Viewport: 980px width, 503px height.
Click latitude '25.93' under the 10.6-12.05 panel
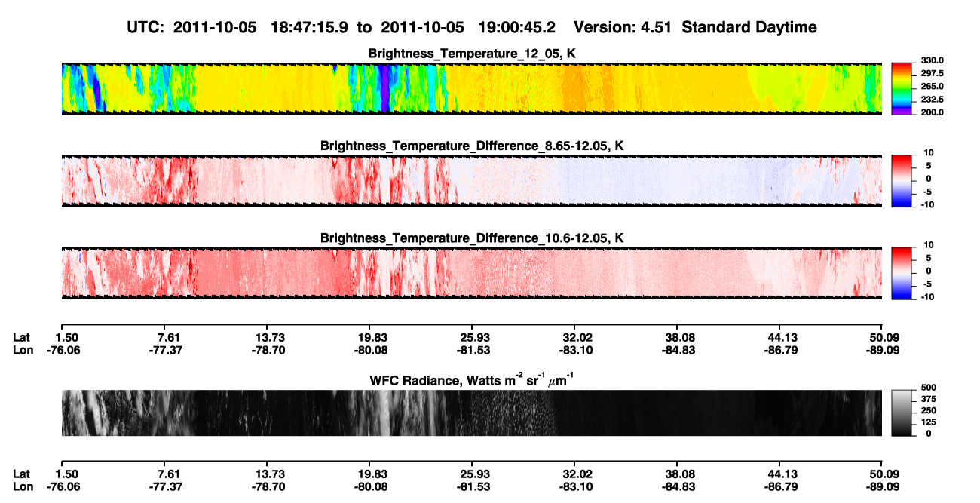click(x=471, y=337)
